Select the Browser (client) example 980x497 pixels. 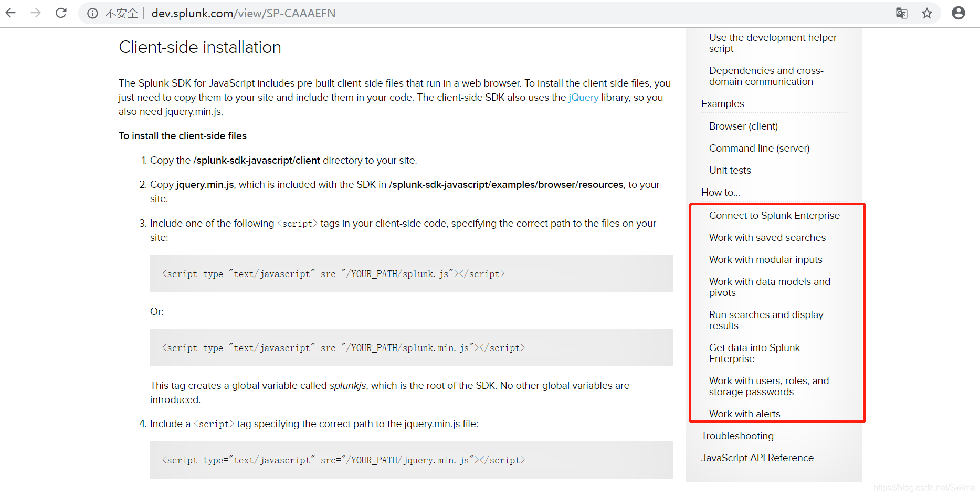[743, 126]
